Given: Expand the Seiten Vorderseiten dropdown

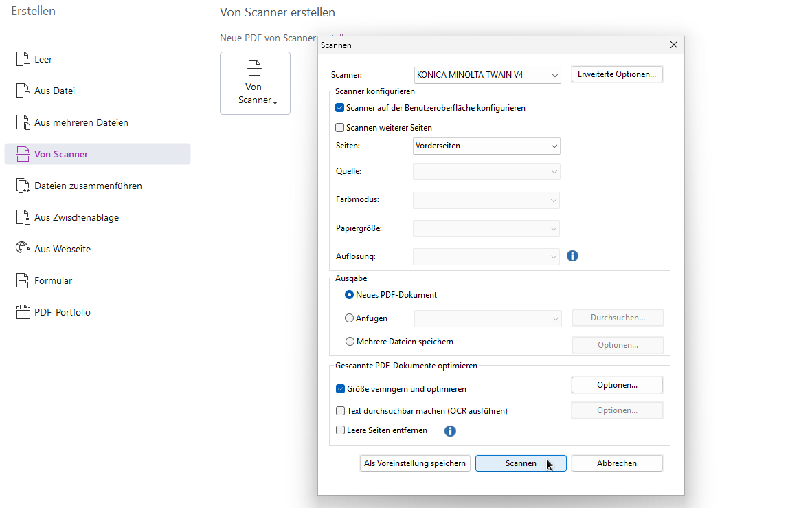Looking at the screenshot, I should (x=486, y=146).
